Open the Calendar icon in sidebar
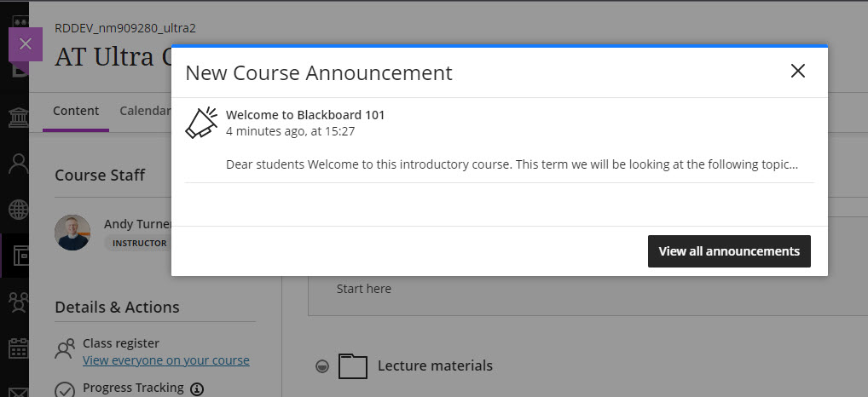 pos(16,348)
